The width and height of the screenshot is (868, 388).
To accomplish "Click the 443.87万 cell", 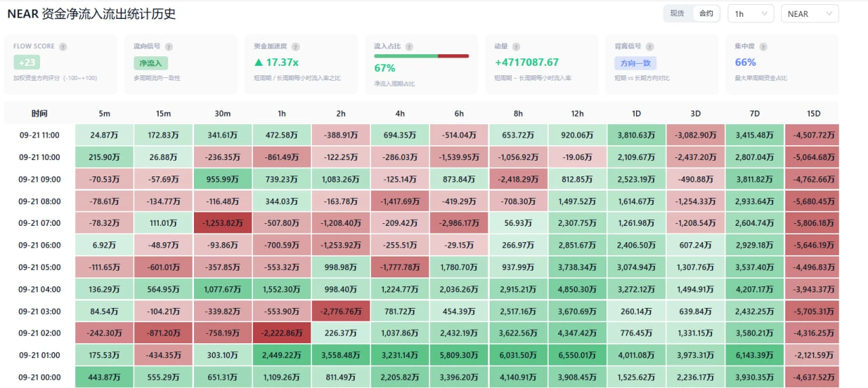I will point(104,377).
